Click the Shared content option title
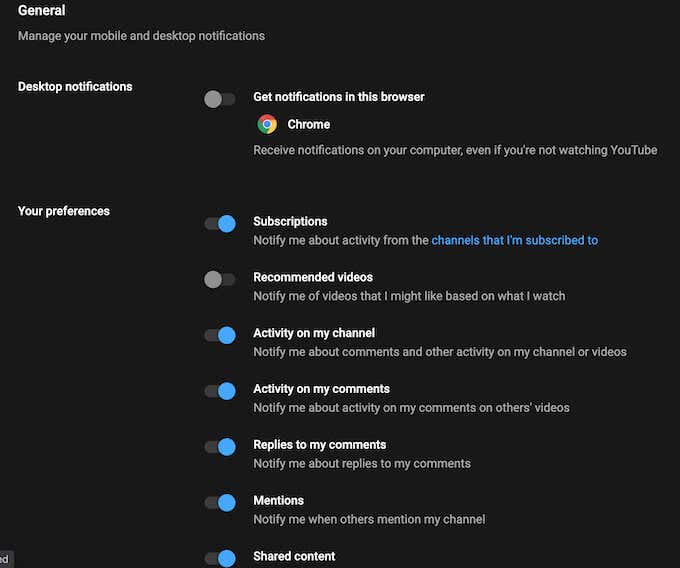The width and height of the screenshot is (680, 568). 294,556
